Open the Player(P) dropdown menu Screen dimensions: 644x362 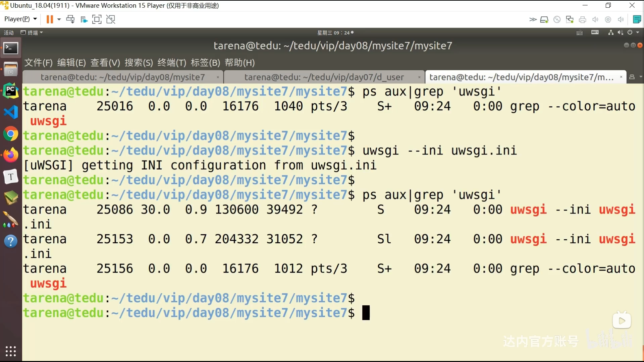20,19
